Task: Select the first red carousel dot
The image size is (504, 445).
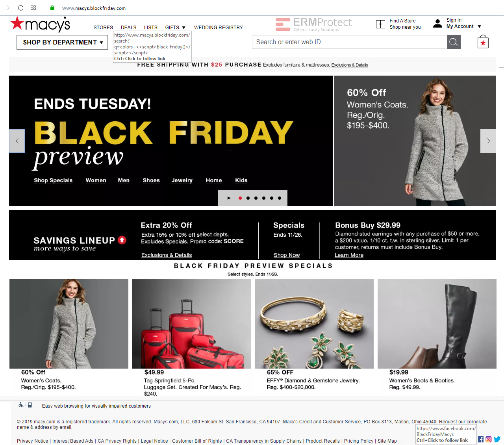Action: [240, 198]
